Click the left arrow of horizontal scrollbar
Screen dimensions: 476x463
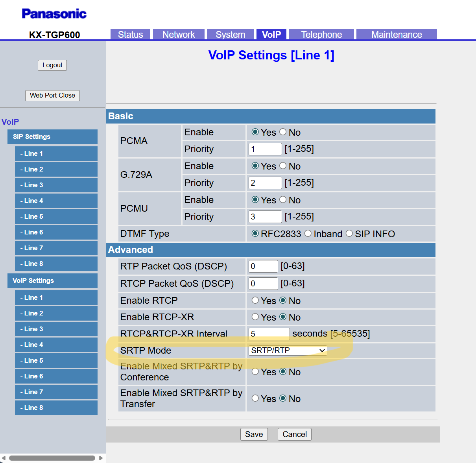point(4,458)
